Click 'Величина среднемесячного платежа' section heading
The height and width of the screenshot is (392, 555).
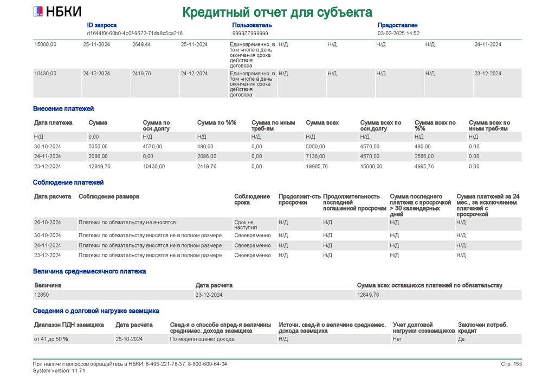(89, 271)
